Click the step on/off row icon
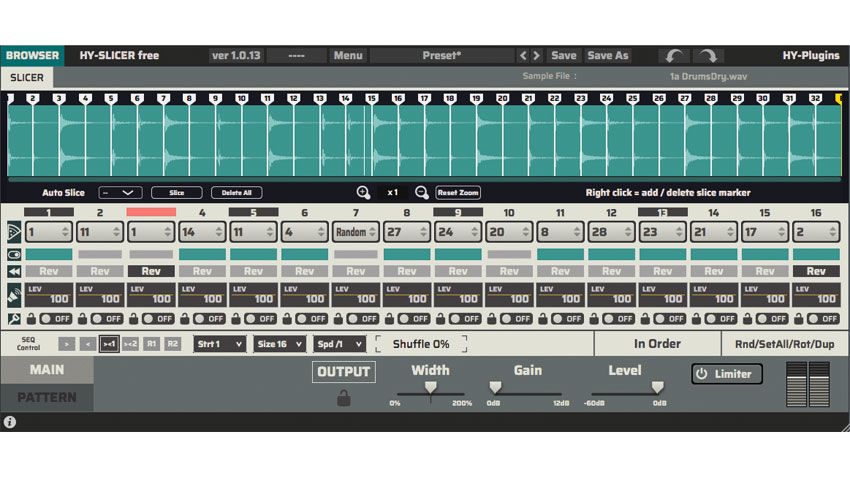850x478 pixels. [14, 254]
